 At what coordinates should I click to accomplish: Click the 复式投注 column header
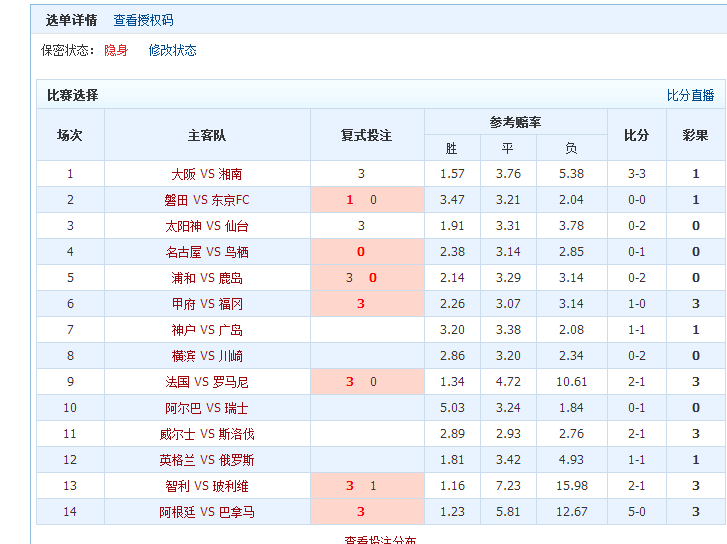(366, 135)
